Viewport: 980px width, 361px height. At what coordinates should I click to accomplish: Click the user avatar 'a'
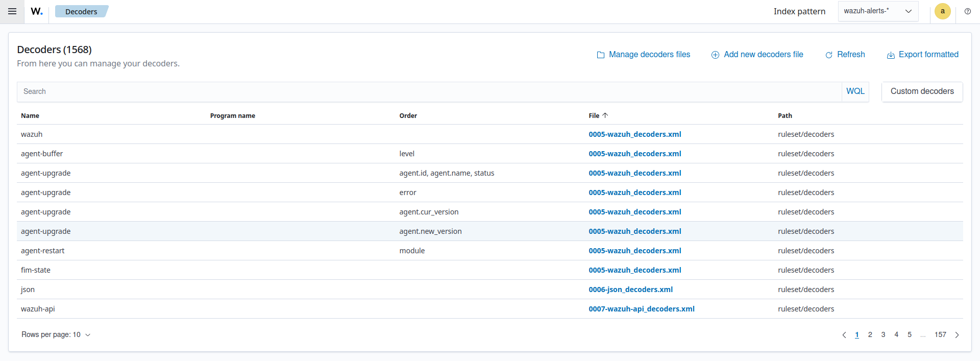pos(942,11)
